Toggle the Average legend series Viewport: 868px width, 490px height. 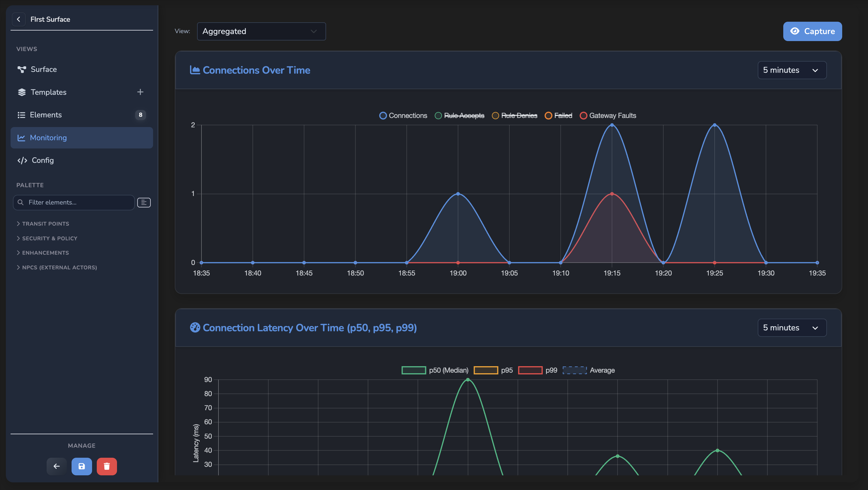coord(589,370)
